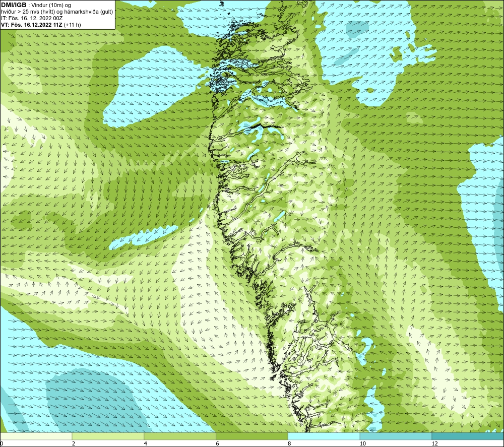This screenshot has height=447, width=504.
Task: Click the 'DMI/IGB' title text
Action: (x=14, y=5)
